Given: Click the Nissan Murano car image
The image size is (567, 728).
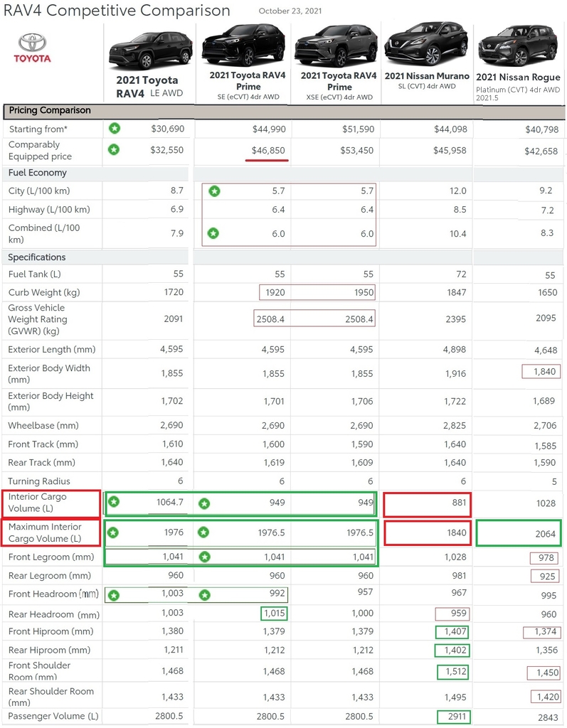Looking at the screenshot, I should coord(426,43).
